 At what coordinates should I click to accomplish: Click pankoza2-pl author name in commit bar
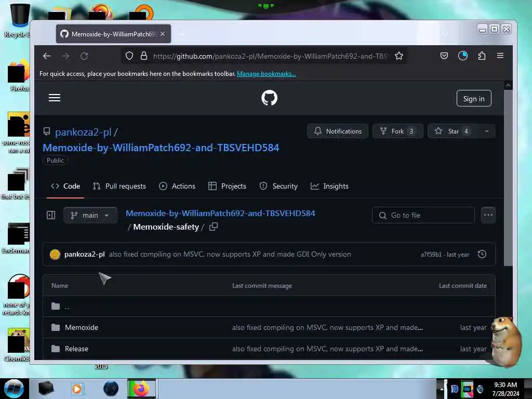[x=85, y=254]
